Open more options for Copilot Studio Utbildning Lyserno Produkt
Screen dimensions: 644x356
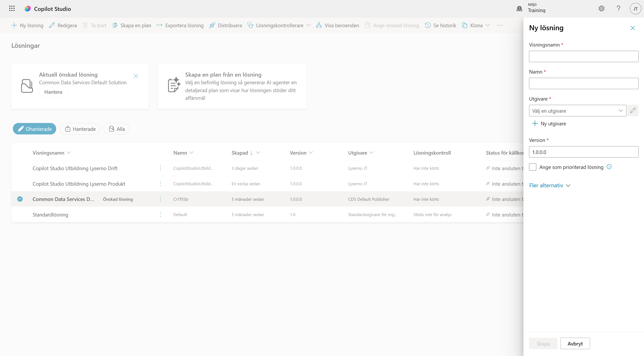[160, 183]
